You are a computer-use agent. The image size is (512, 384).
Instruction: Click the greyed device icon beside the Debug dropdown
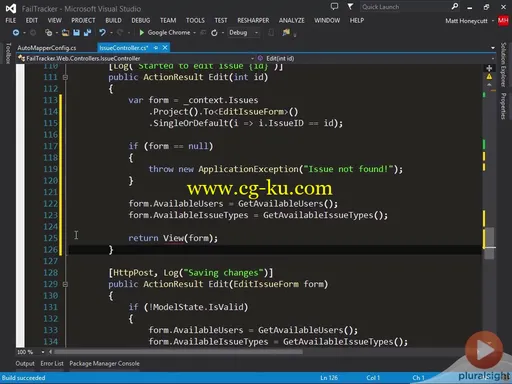271,33
